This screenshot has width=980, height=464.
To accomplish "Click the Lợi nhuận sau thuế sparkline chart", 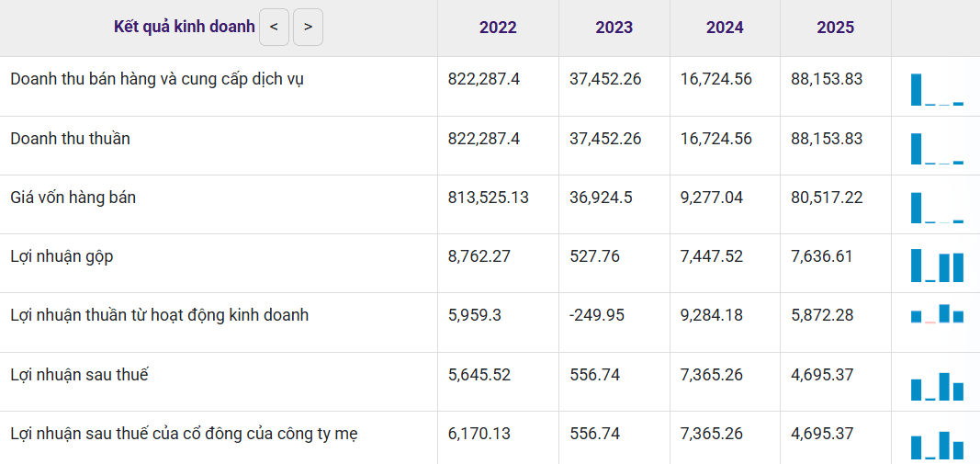I will click(x=937, y=387).
